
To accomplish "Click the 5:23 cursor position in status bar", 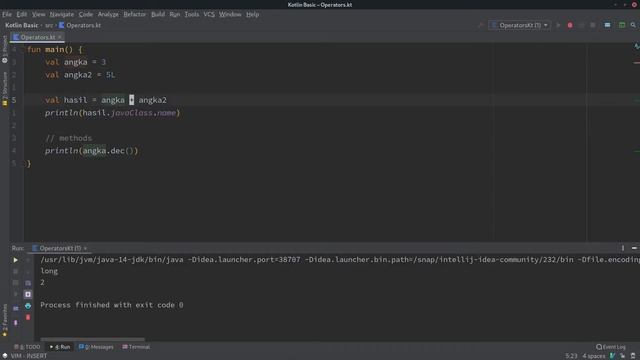I will [571, 356].
